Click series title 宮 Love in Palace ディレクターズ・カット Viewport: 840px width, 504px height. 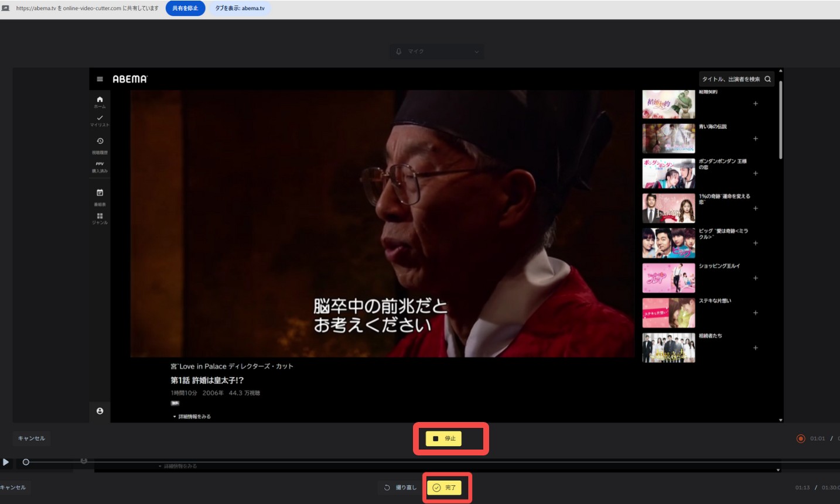click(232, 366)
